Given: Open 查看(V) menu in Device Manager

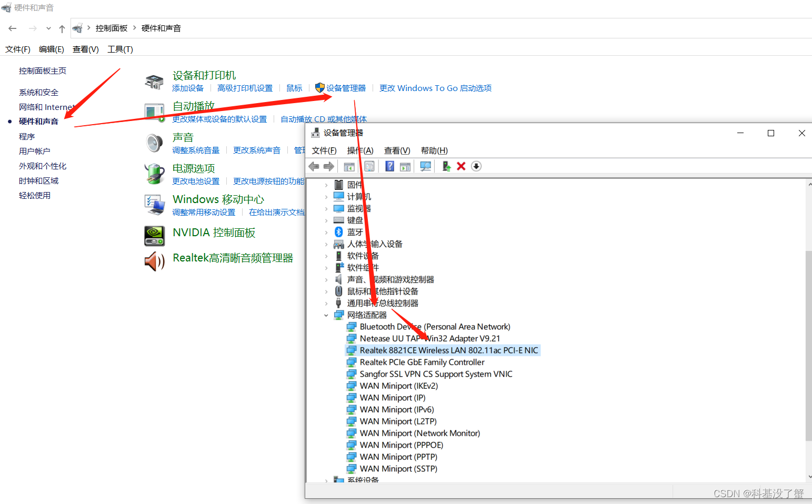Looking at the screenshot, I should click(397, 150).
